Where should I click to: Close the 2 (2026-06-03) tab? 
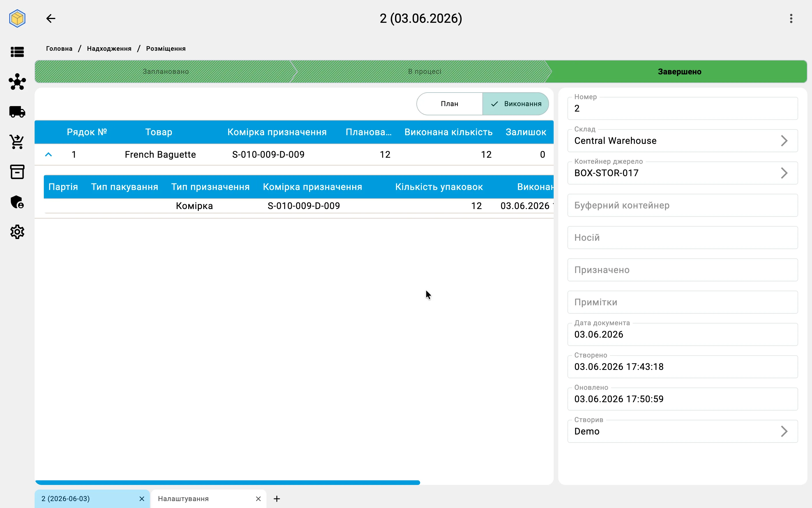pyautogui.click(x=142, y=498)
